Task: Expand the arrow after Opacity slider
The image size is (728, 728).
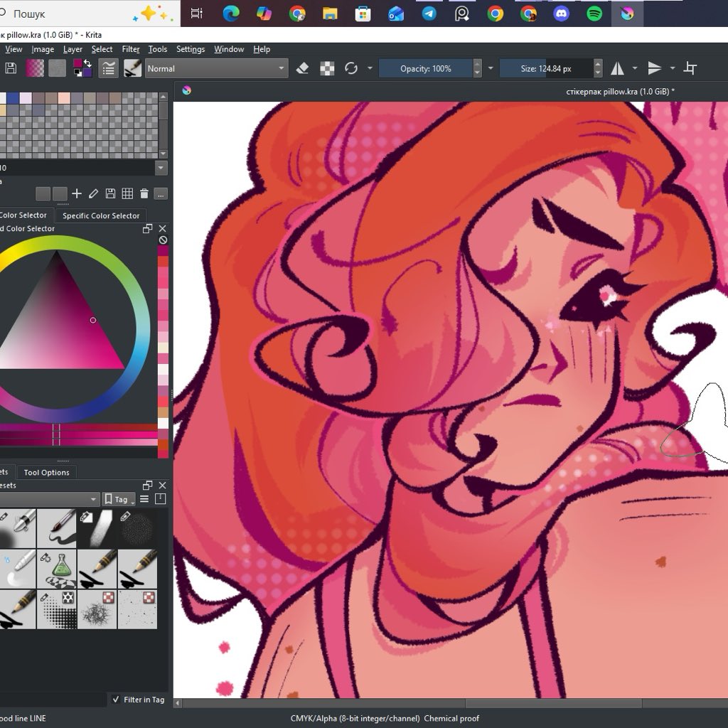Action: [491, 68]
